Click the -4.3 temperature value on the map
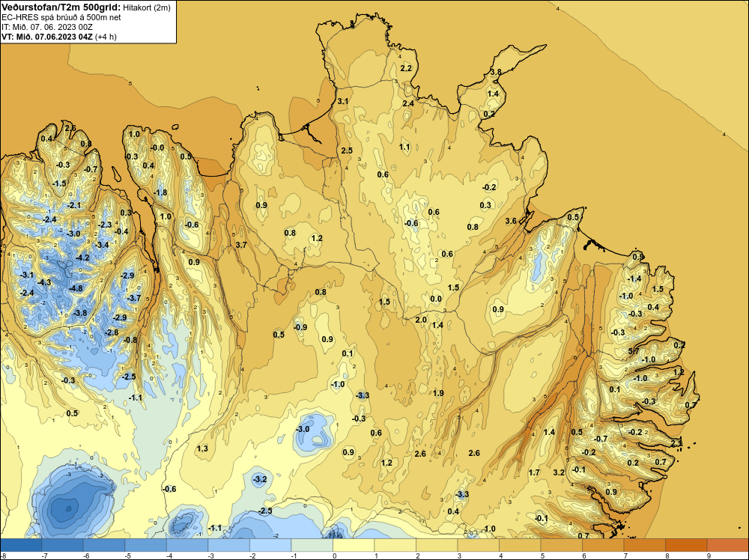 coord(44,283)
